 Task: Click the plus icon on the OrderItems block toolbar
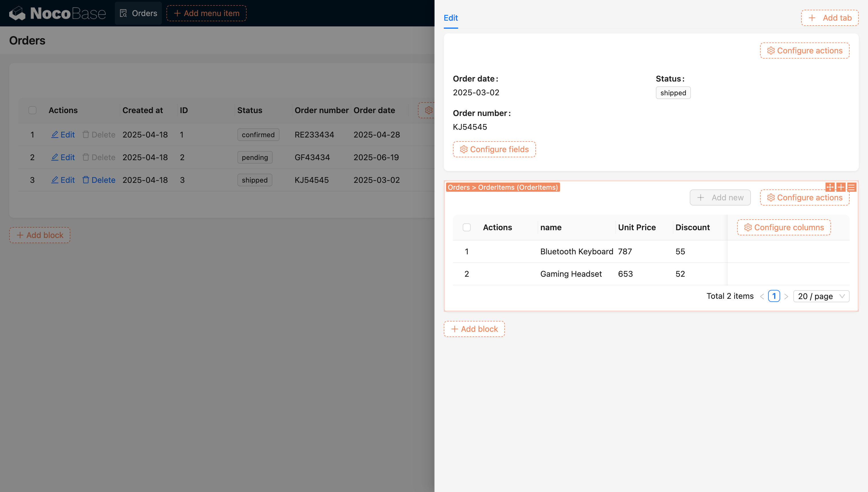[x=841, y=187]
